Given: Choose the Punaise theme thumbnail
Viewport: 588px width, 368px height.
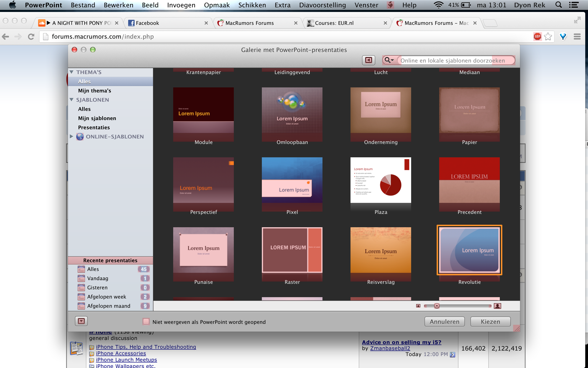Looking at the screenshot, I should pyautogui.click(x=203, y=250).
